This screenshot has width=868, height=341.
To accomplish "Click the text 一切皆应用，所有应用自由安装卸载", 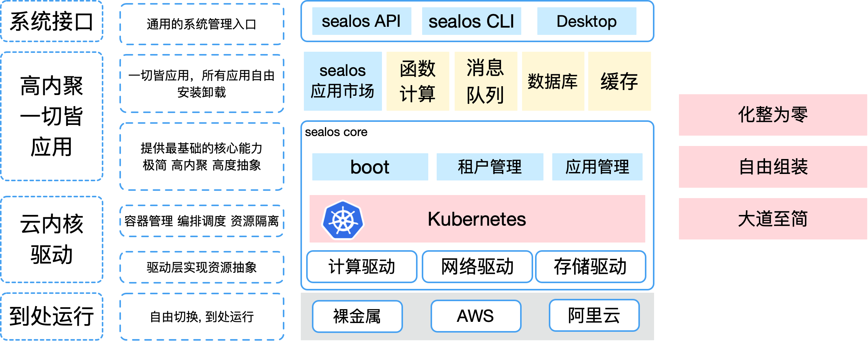I will point(202,84).
